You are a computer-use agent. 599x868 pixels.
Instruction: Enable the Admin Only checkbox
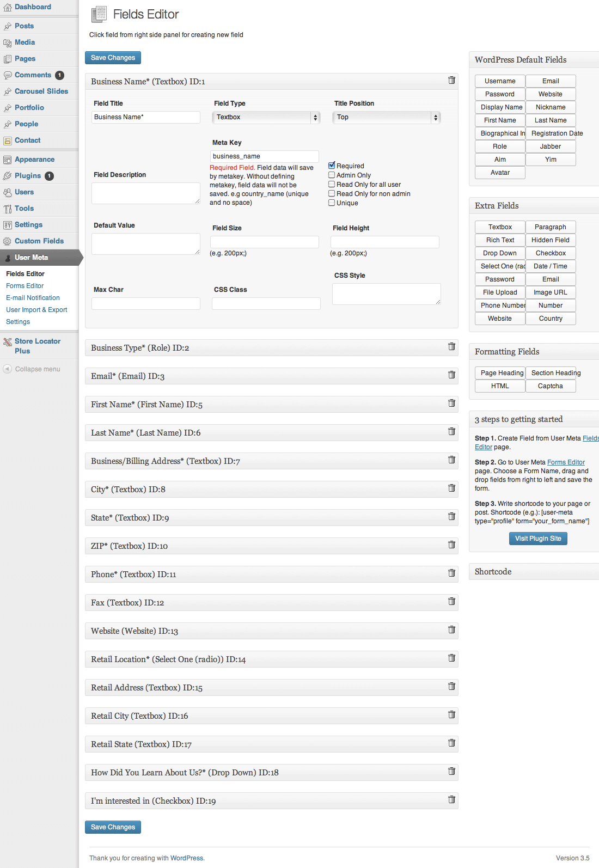(x=332, y=175)
